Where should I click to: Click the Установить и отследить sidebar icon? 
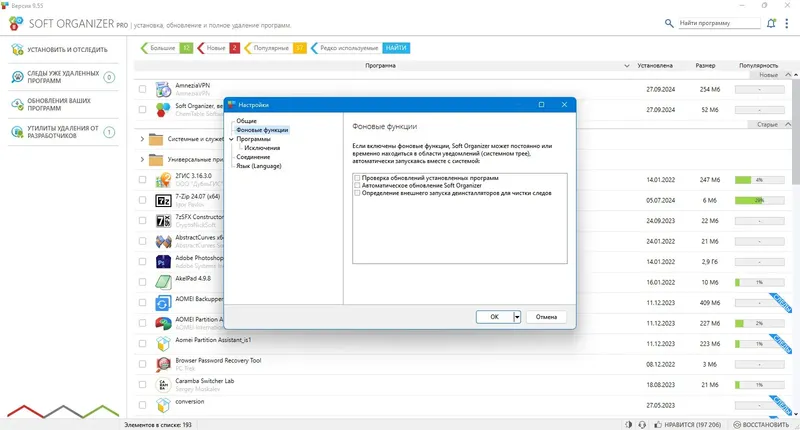[x=17, y=49]
